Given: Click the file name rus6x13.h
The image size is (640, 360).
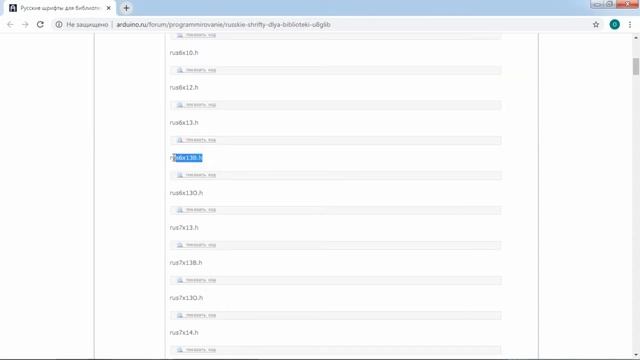Looking at the screenshot, I should click(184, 122).
